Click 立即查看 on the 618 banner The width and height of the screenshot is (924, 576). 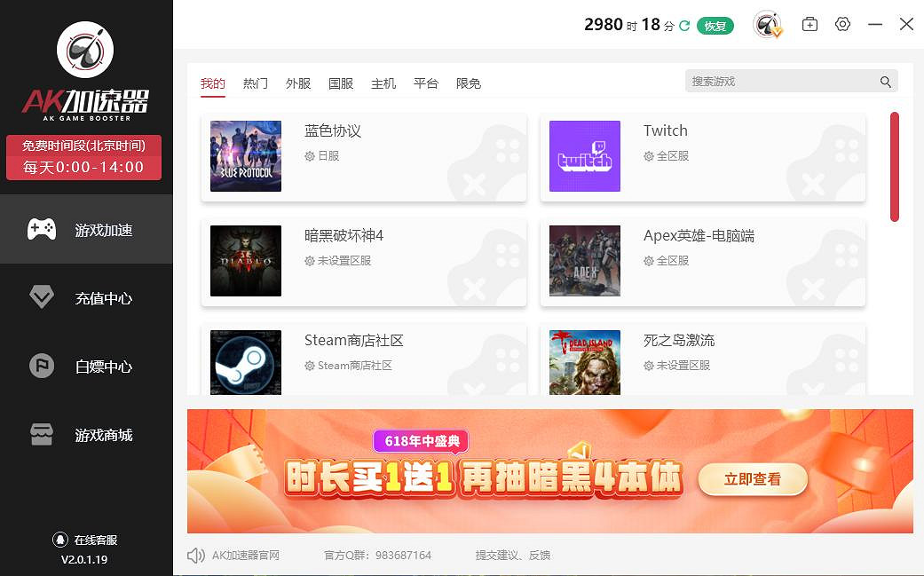753,479
